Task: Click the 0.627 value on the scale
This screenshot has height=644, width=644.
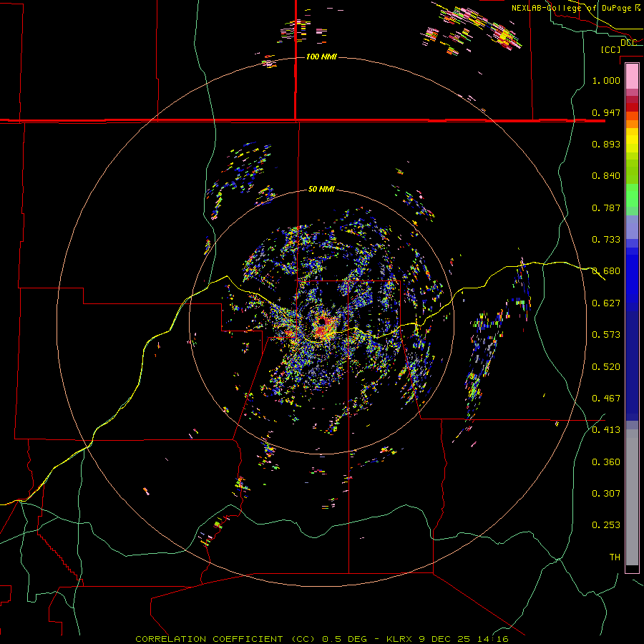Action: coord(606,303)
